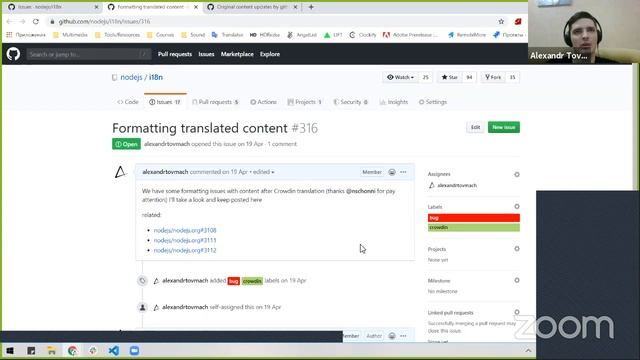Switch to the Security tab
This screenshot has height=360, width=640.
pos(351,102)
